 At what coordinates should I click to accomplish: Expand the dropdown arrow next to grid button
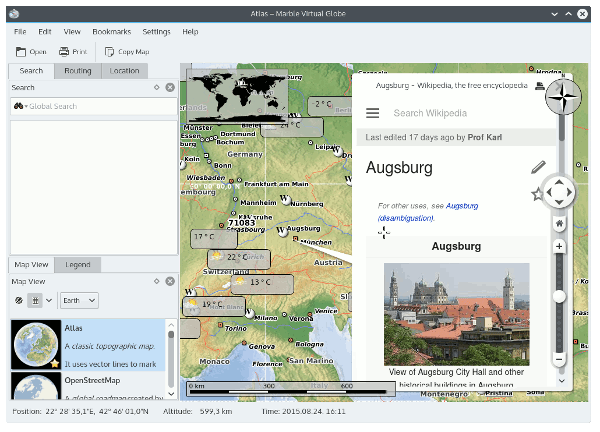coord(49,300)
